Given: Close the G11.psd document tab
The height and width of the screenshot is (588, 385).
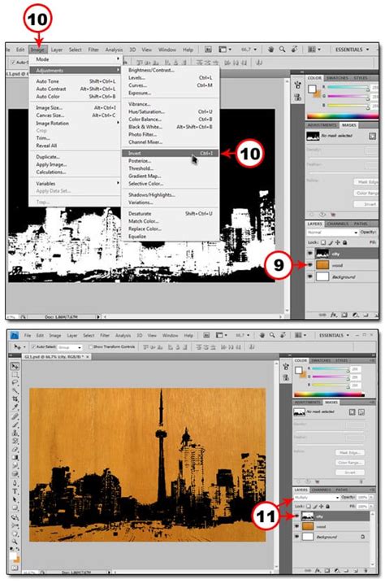Looking at the screenshot, I should point(88,357).
